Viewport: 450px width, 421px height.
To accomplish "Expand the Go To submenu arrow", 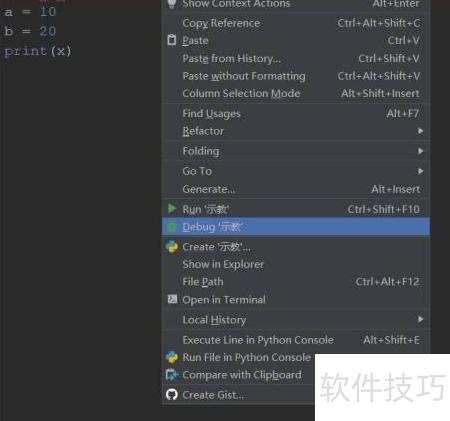I will 420,171.
